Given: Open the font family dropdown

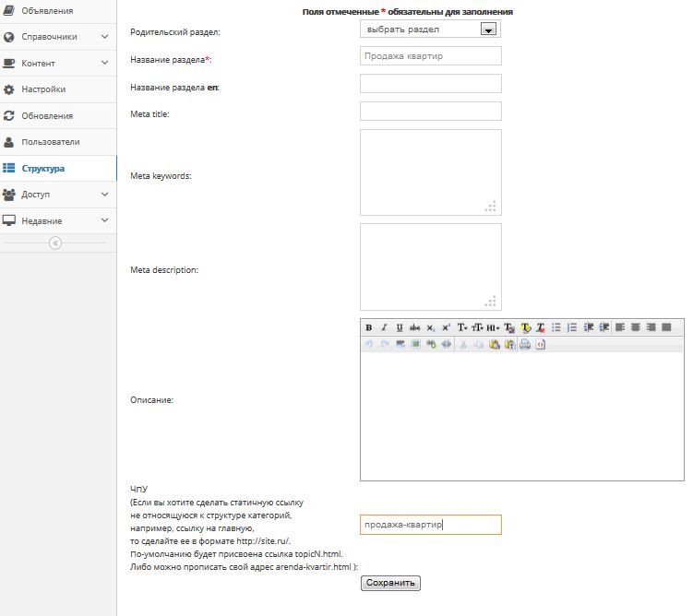Looking at the screenshot, I should (462, 327).
